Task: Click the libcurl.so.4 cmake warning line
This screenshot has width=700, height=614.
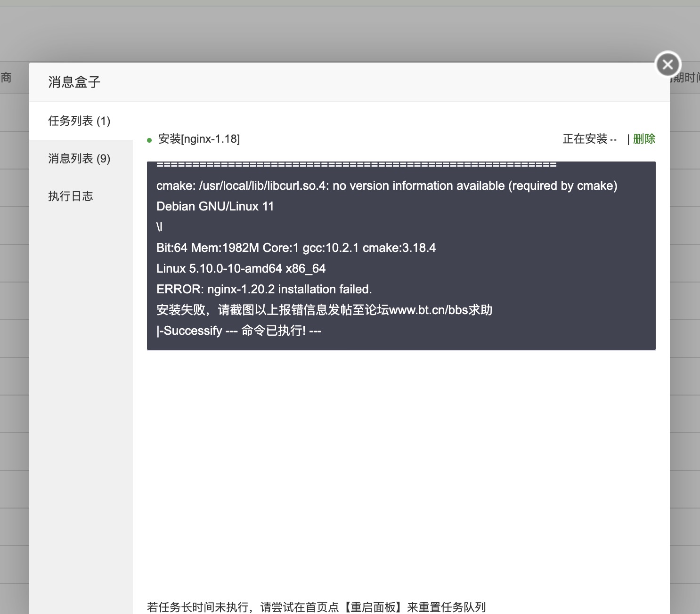Action: coord(387,186)
